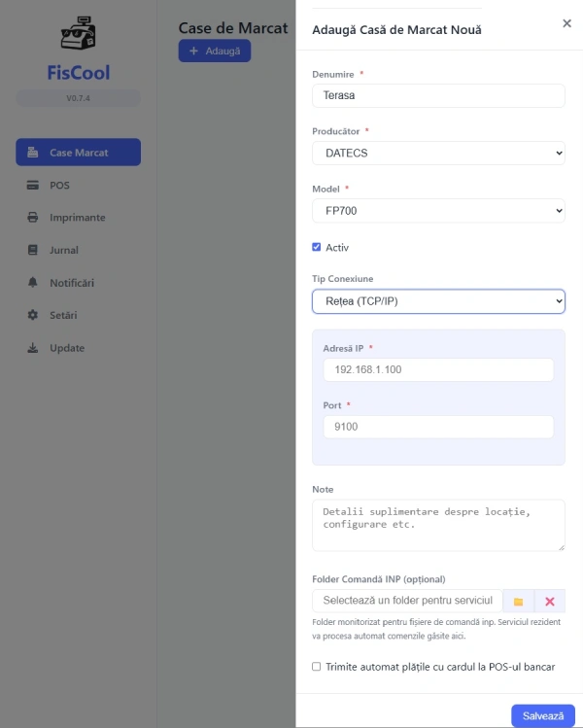Click plus icon on Adaugă button
This screenshot has width=583, height=728.
[193, 51]
